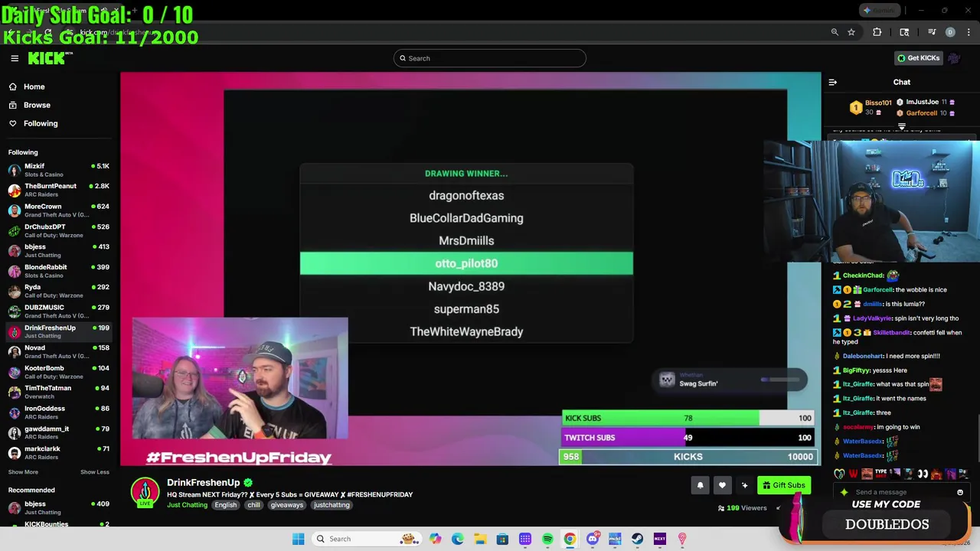The image size is (980, 551).
Task: Open Chrome media controls icon
Action: [x=932, y=32]
